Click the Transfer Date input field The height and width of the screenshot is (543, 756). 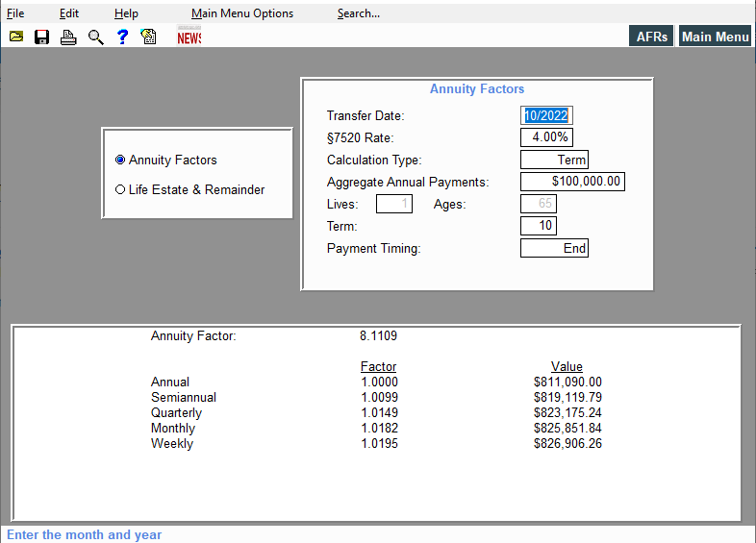(x=546, y=115)
